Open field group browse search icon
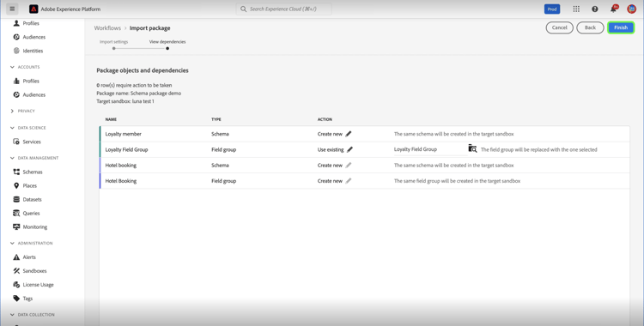The width and height of the screenshot is (644, 326). click(473, 148)
